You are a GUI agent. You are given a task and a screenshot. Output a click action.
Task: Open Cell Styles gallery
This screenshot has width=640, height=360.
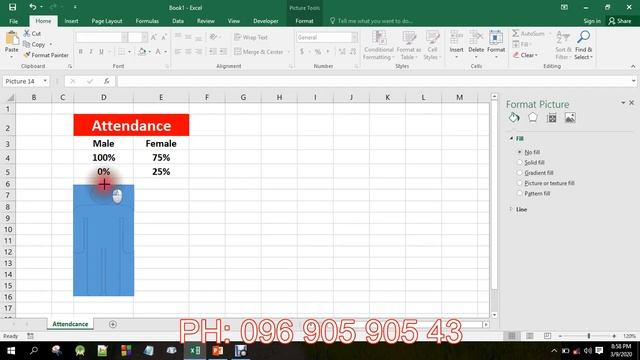pos(432,45)
